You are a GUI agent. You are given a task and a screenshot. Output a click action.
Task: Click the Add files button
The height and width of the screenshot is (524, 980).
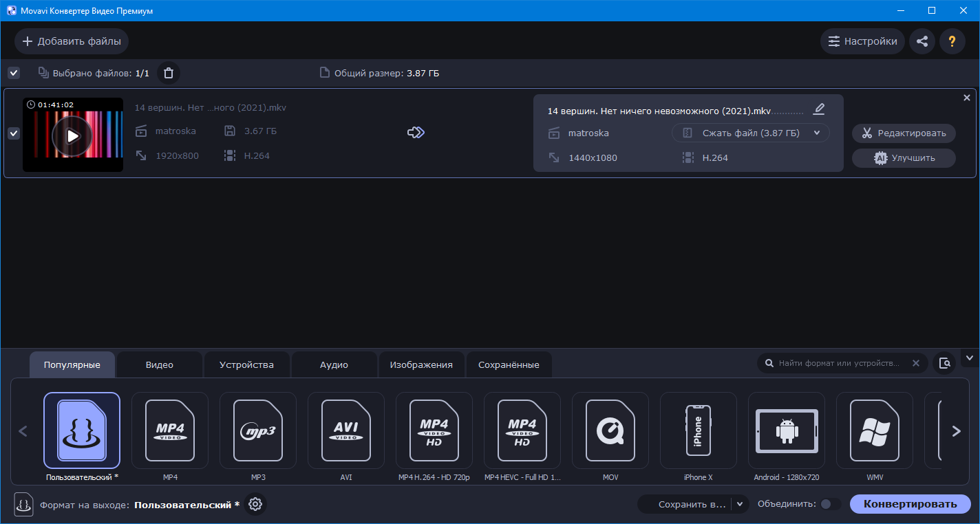click(72, 41)
